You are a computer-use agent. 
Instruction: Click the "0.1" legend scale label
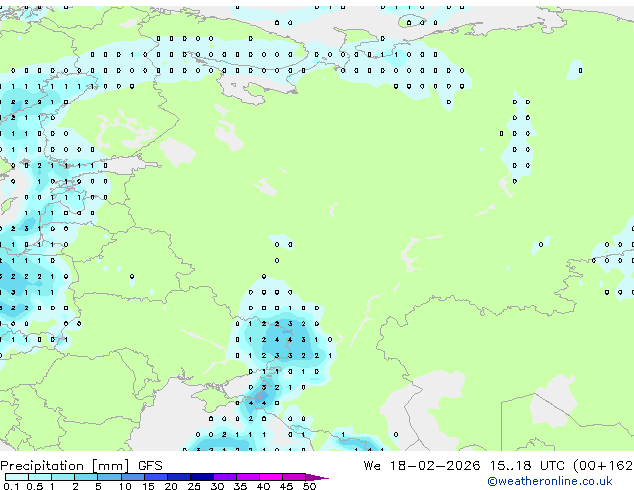tap(11, 486)
